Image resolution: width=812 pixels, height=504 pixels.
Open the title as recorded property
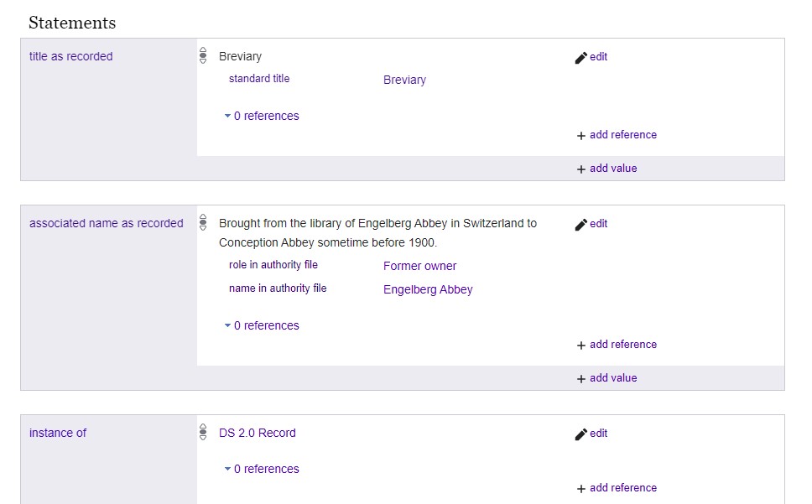point(71,56)
